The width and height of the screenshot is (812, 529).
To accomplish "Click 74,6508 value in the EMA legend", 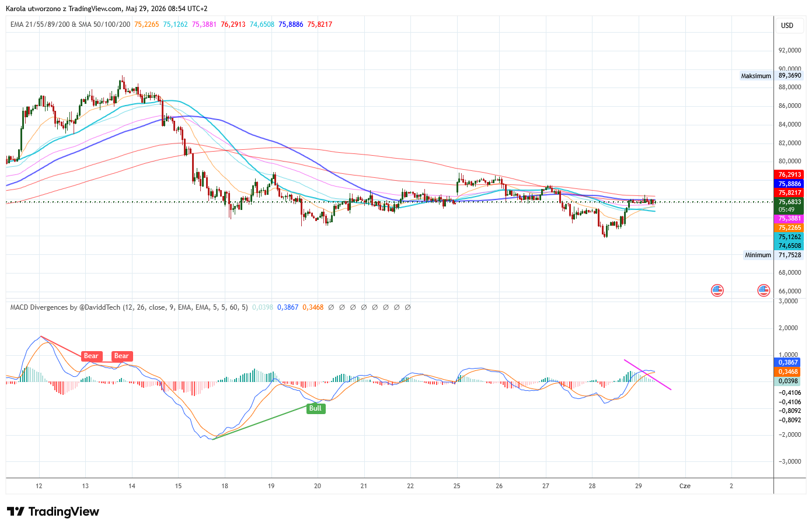I will coord(262,24).
